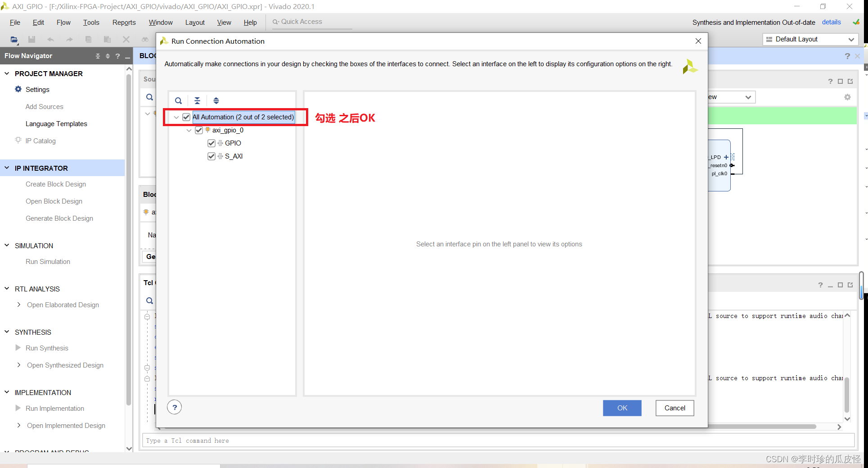Toggle the axi_gpio_0 checkbox
This screenshot has width=868, height=468.
point(199,130)
